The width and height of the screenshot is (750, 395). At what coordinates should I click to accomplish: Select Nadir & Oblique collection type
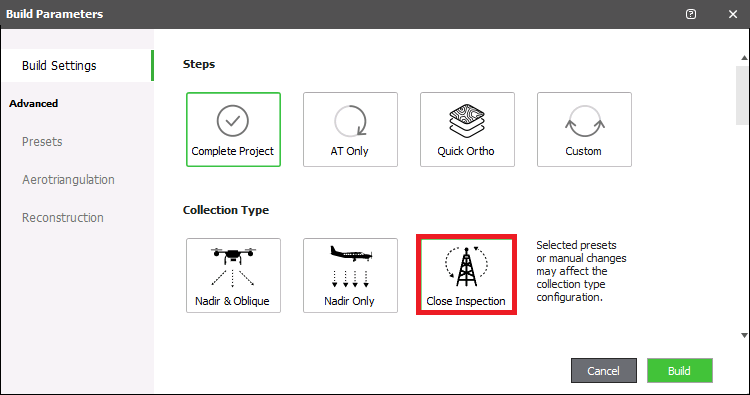pos(233,275)
